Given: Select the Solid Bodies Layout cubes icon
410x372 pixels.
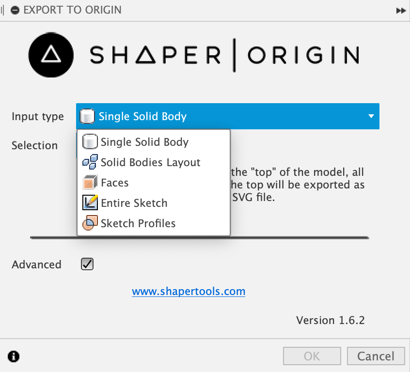Looking at the screenshot, I should point(90,162).
